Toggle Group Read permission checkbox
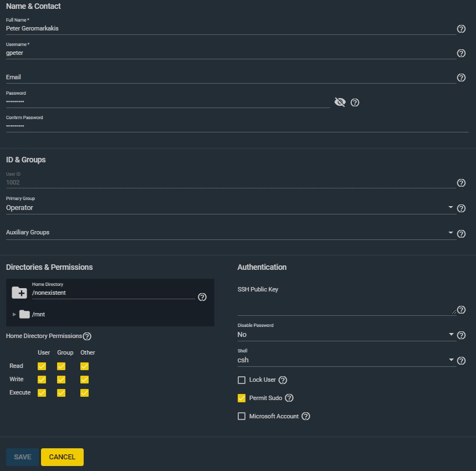The height and width of the screenshot is (471, 476). click(61, 366)
